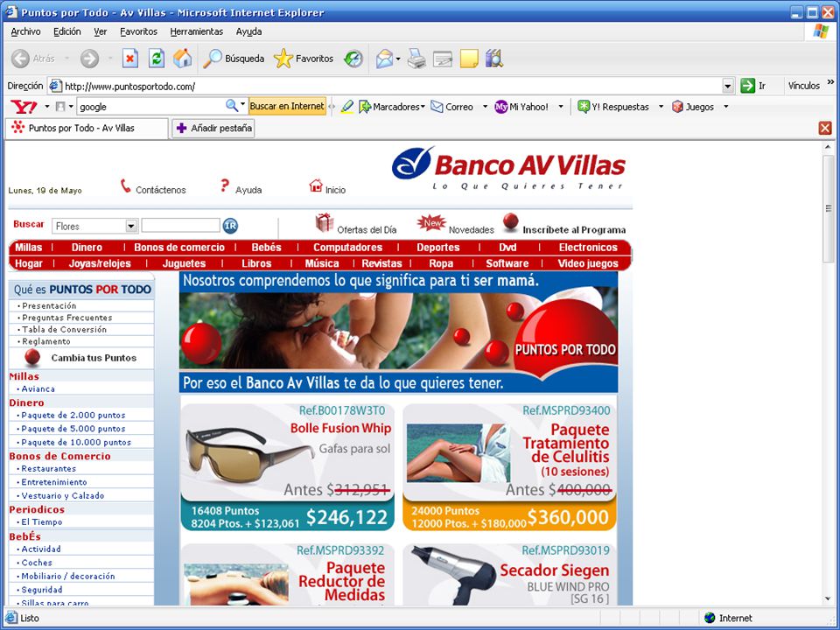Open the Computadores category
The image size is (840, 630).
point(347,247)
